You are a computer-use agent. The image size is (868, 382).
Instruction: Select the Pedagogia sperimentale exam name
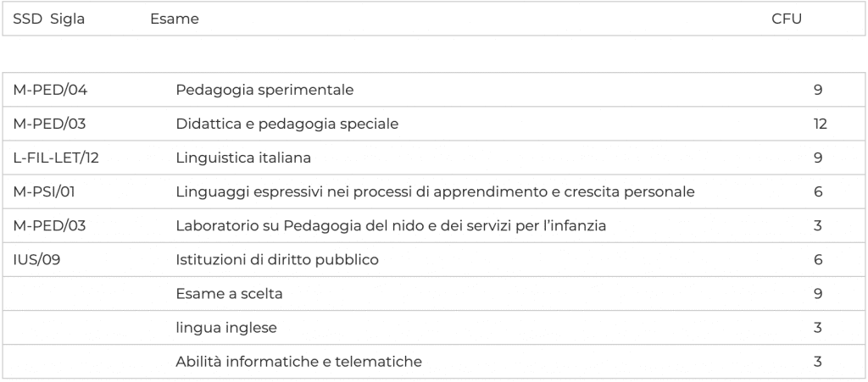tap(264, 90)
